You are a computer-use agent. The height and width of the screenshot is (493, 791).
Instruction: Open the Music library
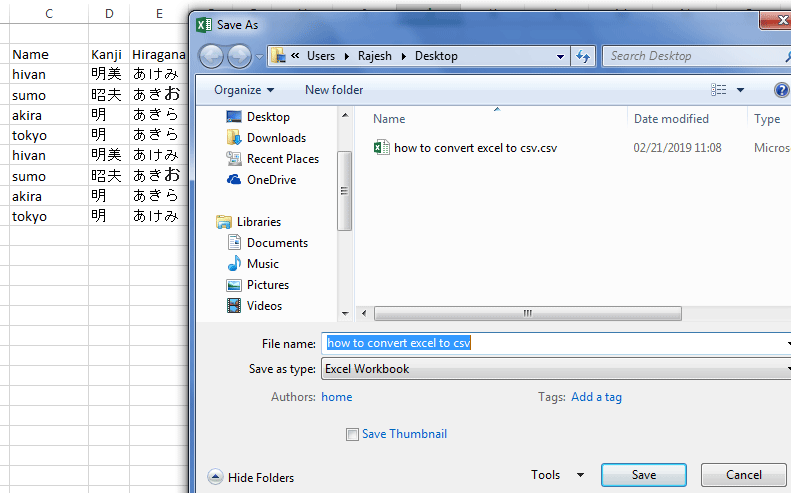pos(262,264)
